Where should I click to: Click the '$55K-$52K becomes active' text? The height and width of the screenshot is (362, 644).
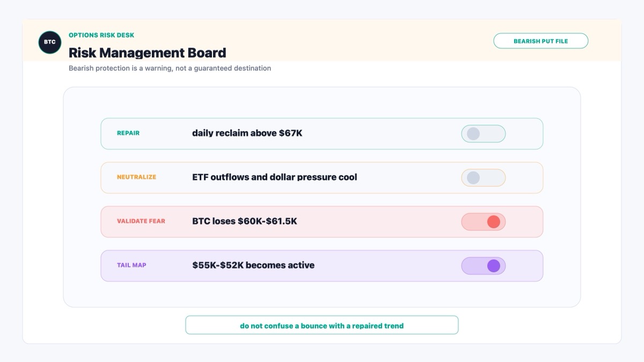(253, 265)
